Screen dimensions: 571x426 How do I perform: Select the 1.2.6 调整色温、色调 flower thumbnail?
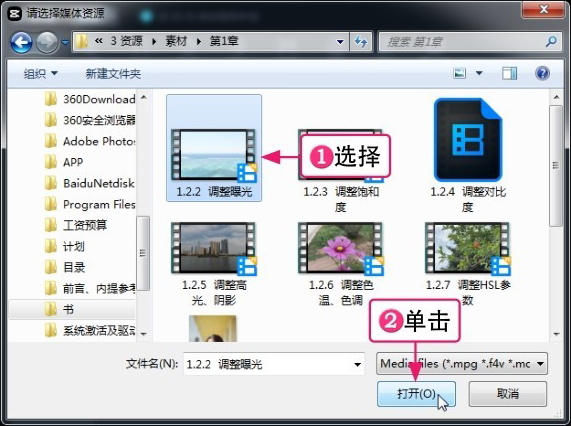point(341,248)
